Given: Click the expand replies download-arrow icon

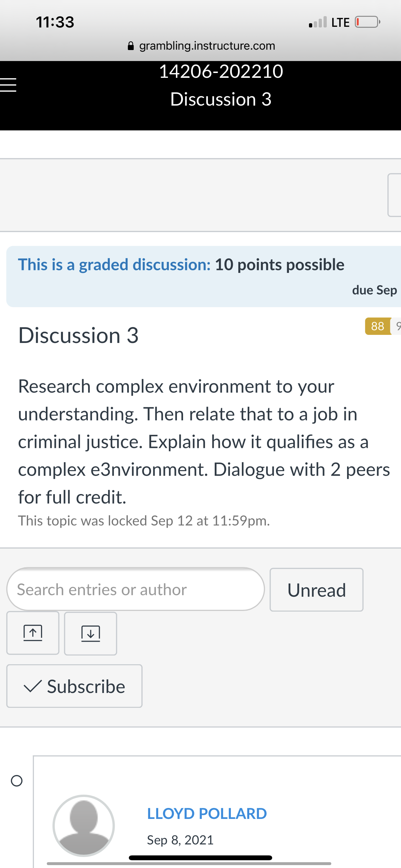Looking at the screenshot, I should click(91, 634).
